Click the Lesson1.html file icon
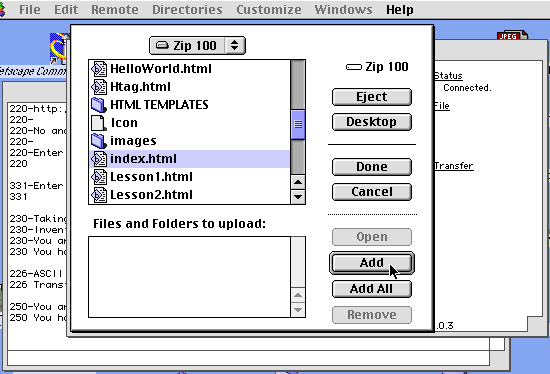The image size is (550, 374). (99, 176)
